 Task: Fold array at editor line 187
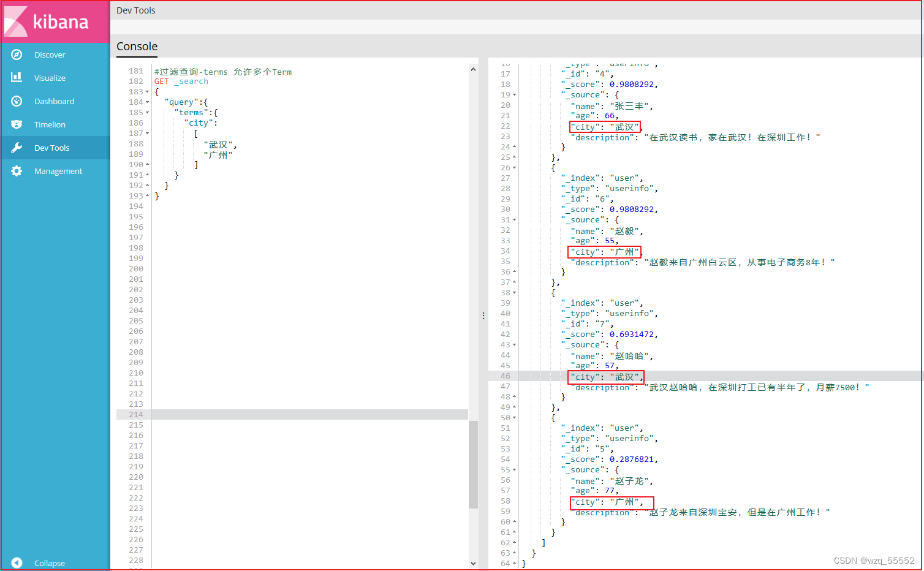click(x=147, y=134)
